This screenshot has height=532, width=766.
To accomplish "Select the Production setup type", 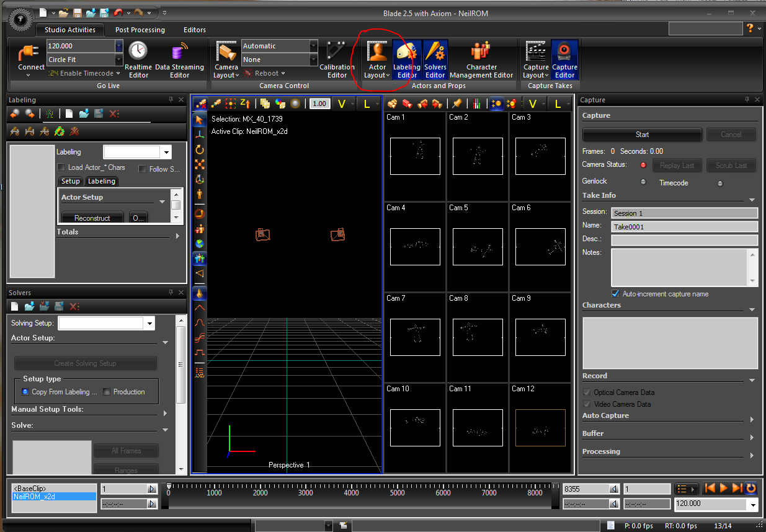I will (107, 392).
